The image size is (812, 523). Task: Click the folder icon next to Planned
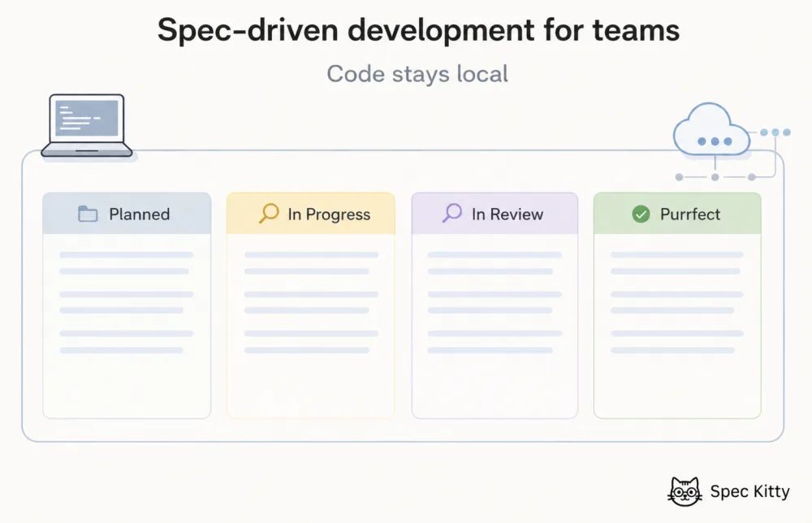click(88, 214)
